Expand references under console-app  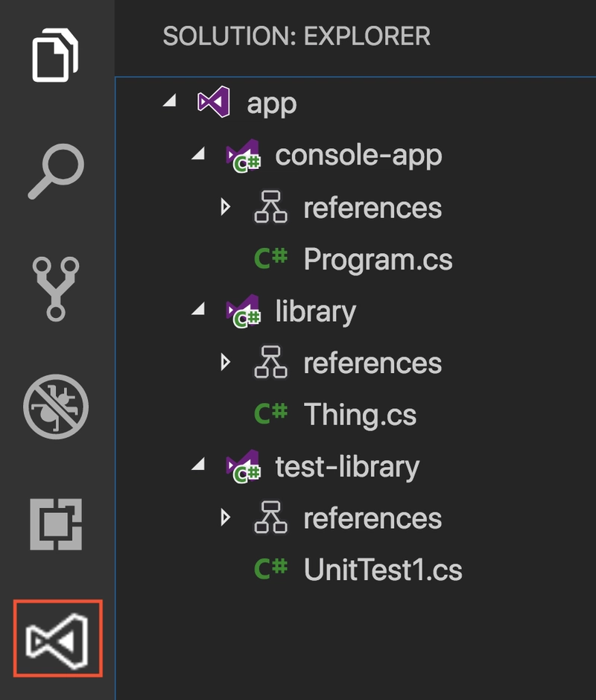(x=226, y=207)
